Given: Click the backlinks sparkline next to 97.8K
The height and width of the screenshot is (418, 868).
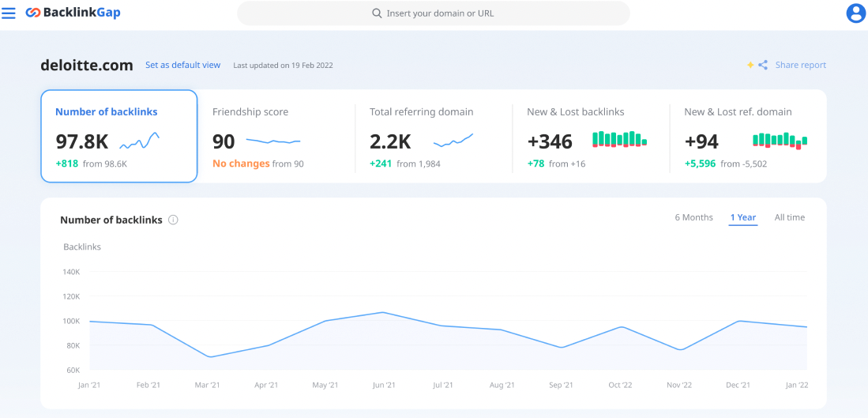Looking at the screenshot, I should (140, 141).
